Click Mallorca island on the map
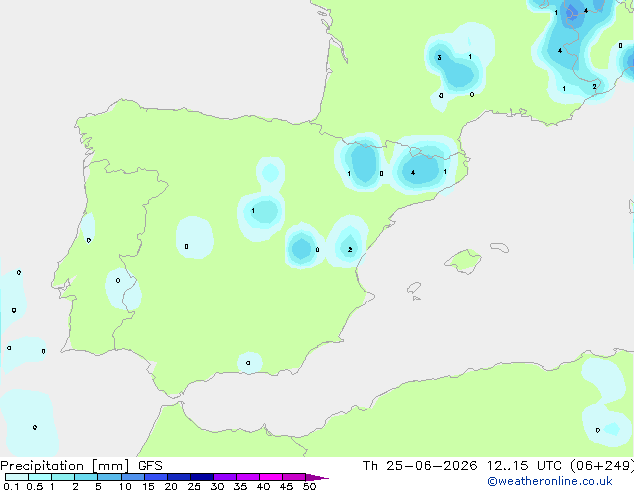 (463, 261)
